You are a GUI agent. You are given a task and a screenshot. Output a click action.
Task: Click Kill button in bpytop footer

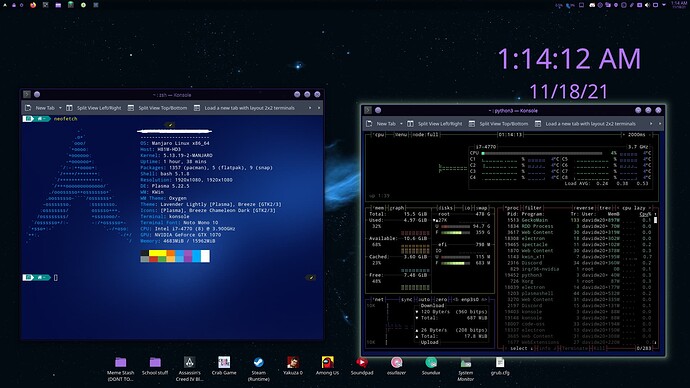[598, 348]
